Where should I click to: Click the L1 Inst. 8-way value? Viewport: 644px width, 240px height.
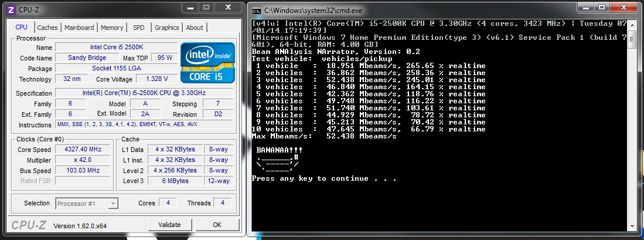tap(219, 160)
